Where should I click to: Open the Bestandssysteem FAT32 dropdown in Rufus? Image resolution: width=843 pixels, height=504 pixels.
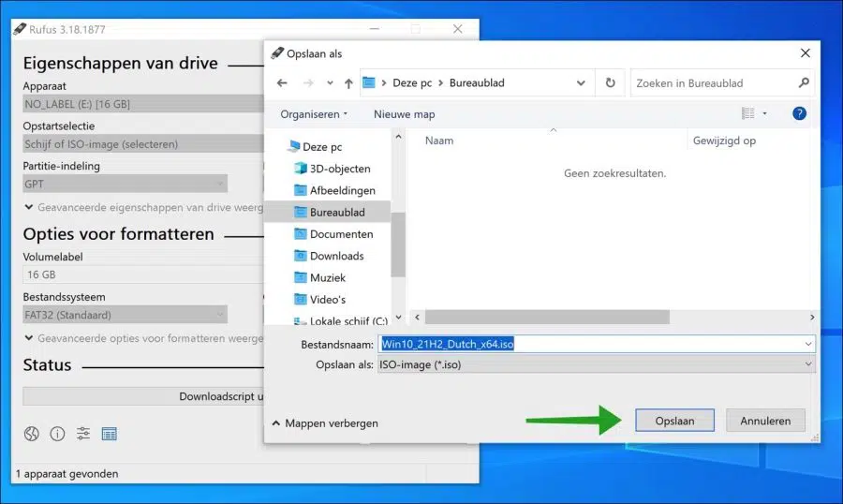(125, 315)
